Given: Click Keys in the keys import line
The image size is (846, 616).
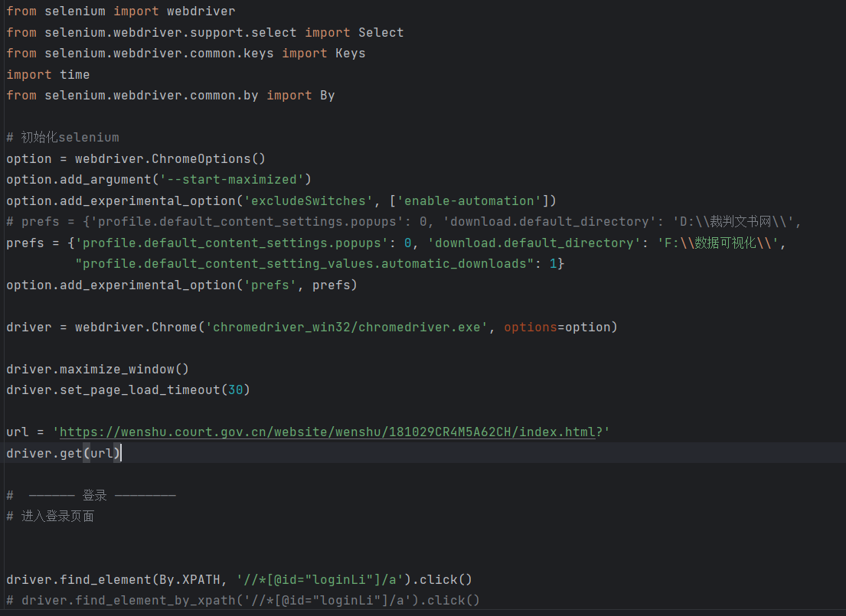Looking at the screenshot, I should tap(350, 53).
